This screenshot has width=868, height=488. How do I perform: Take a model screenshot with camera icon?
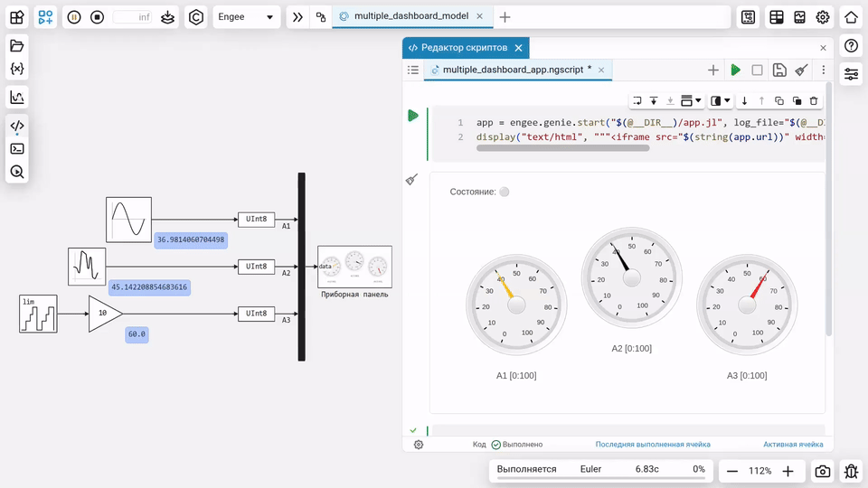click(822, 471)
